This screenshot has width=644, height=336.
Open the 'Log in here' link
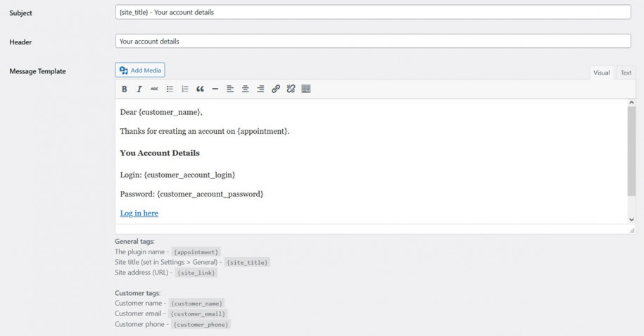[139, 213]
